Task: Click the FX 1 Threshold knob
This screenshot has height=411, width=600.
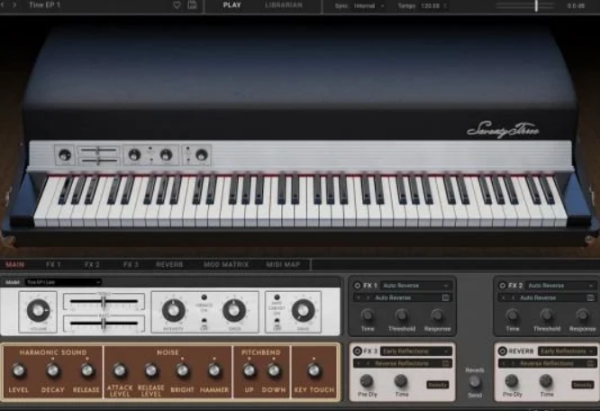Action: (401, 314)
